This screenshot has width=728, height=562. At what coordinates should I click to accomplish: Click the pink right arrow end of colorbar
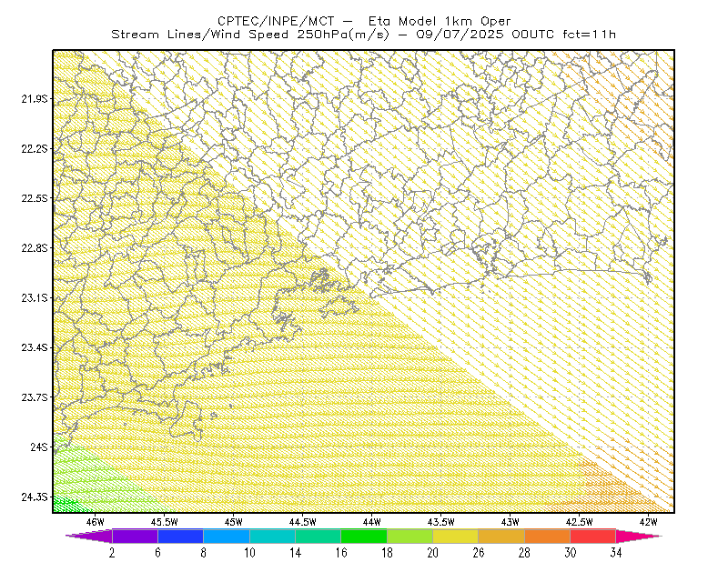tap(639, 536)
